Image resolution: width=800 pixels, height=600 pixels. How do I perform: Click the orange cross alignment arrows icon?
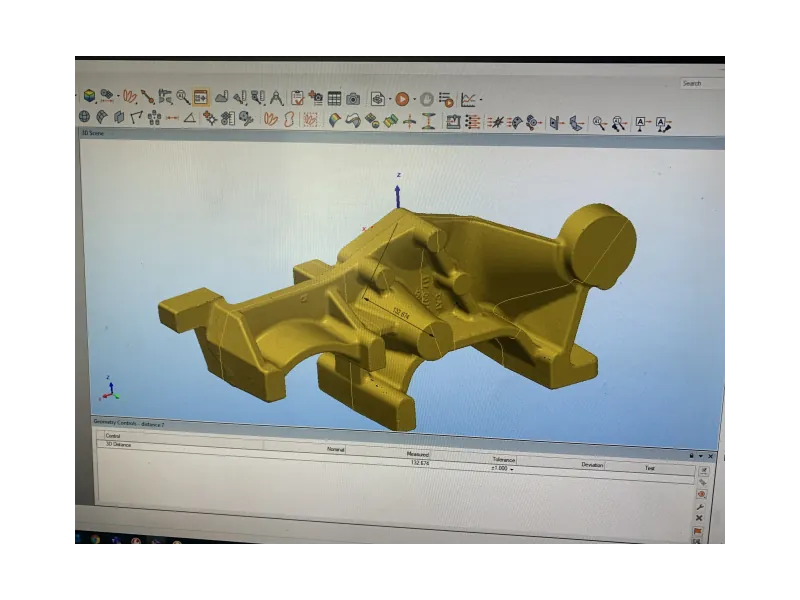pyautogui.click(x=409, y=121)
